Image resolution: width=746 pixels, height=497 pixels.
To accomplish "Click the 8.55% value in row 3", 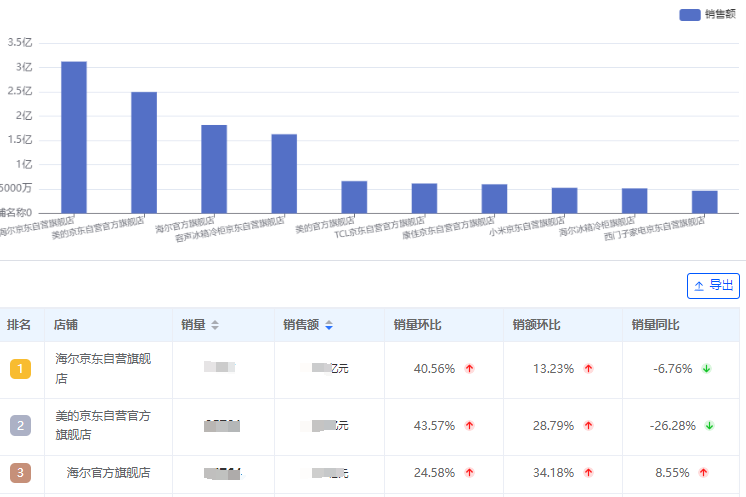I will point(672,473).
